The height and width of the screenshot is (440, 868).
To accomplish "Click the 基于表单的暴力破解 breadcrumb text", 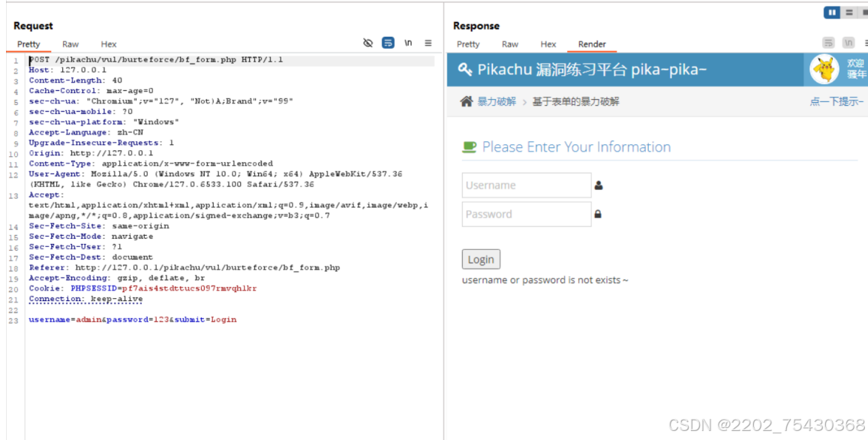I will click(x=575, y=101).
